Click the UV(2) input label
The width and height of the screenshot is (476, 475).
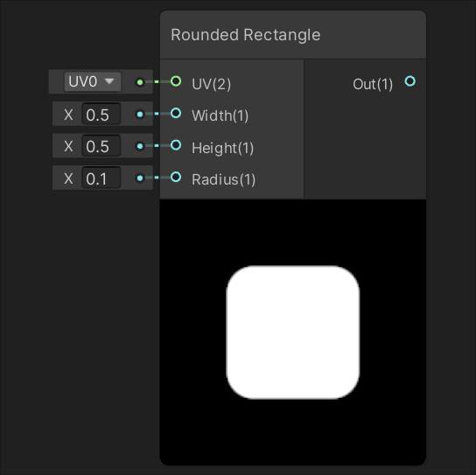click(211, 84)
